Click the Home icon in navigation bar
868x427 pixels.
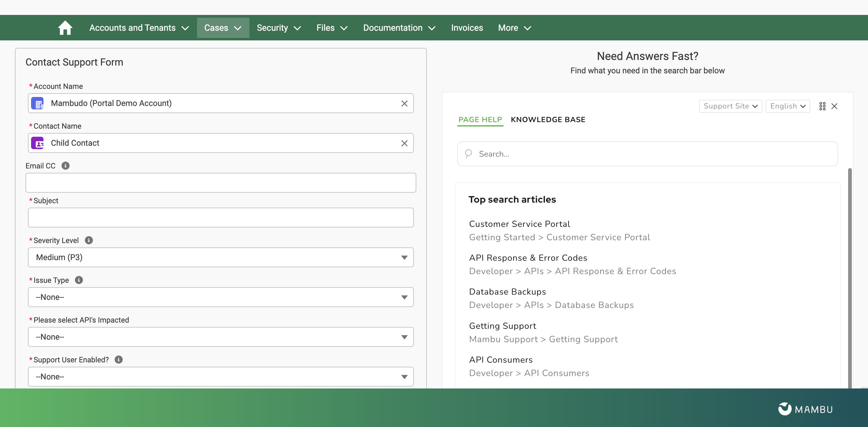click(x=65, y=28)
